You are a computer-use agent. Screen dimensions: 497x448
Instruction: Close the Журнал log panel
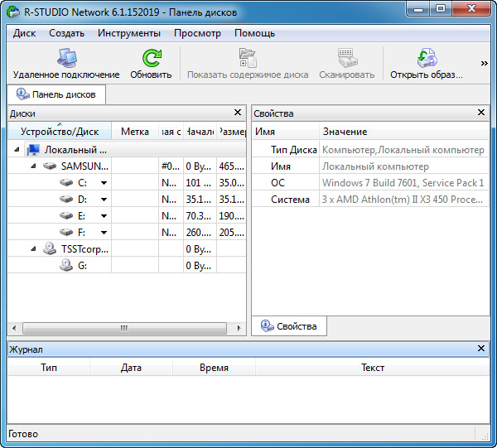482,349
